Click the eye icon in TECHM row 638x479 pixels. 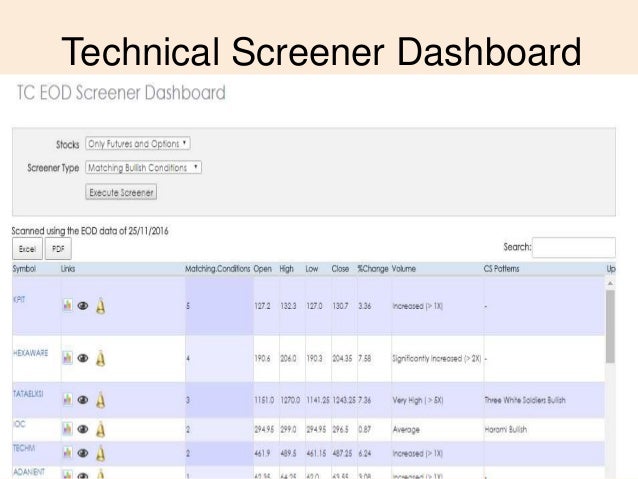click(x=83, y=453)
